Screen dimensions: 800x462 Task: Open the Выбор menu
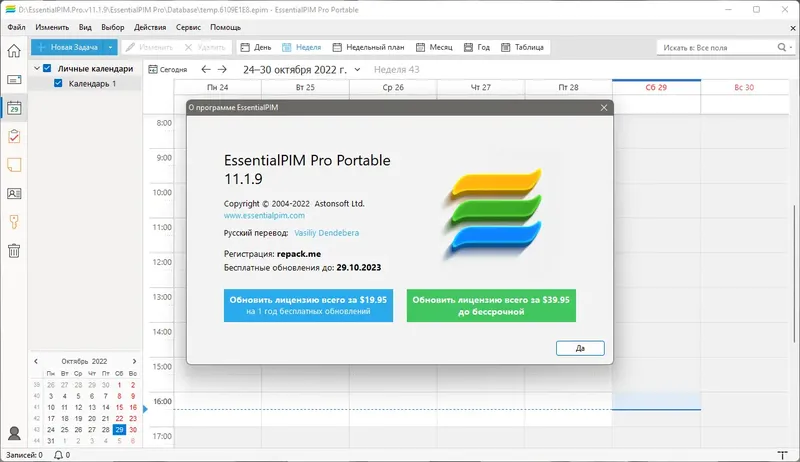click(113, 28)
